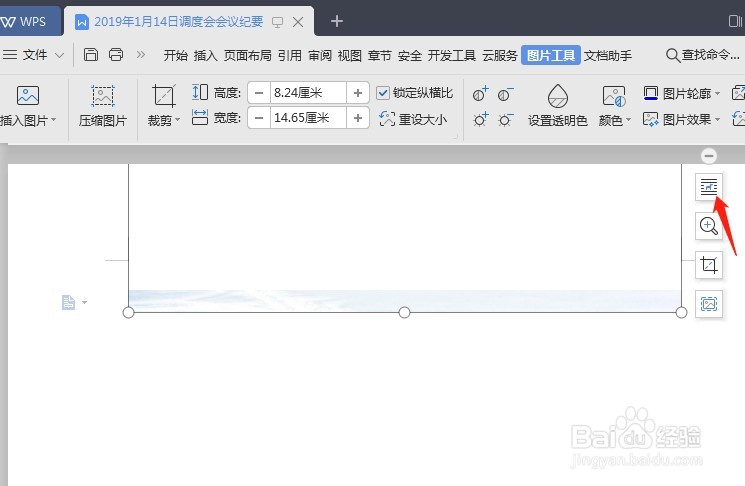This screenshot has width=745, height=486.
Task: Open the ribbon group dialog launcher
Action: (455, 137)
